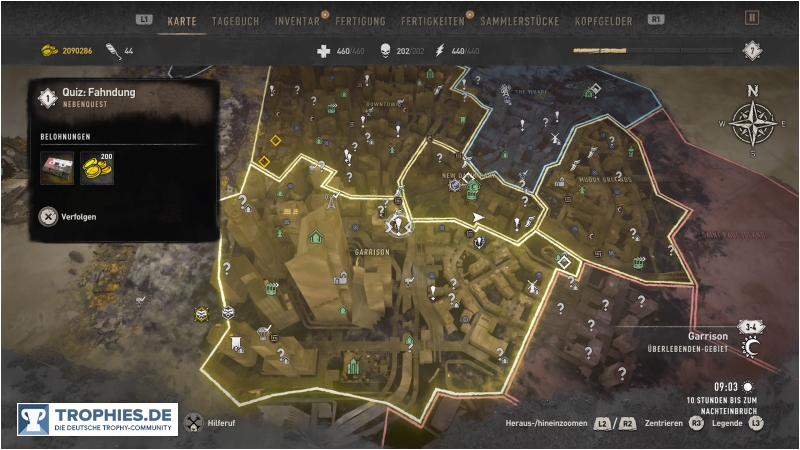This screenshot has height=450, width=800.
Task: Click the pause icon in top corner
Action: pyautogui.click(x=752, y=18)
